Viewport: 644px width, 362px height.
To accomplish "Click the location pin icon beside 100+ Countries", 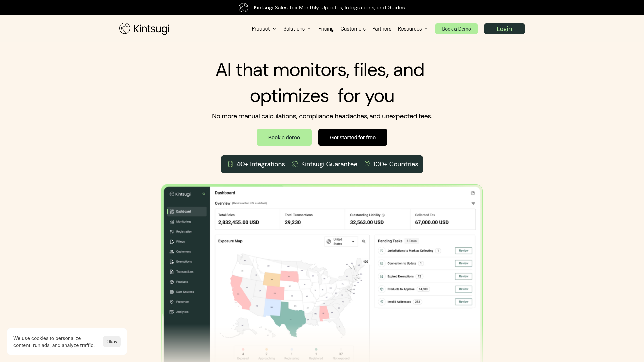I will [x=367, y=164].
